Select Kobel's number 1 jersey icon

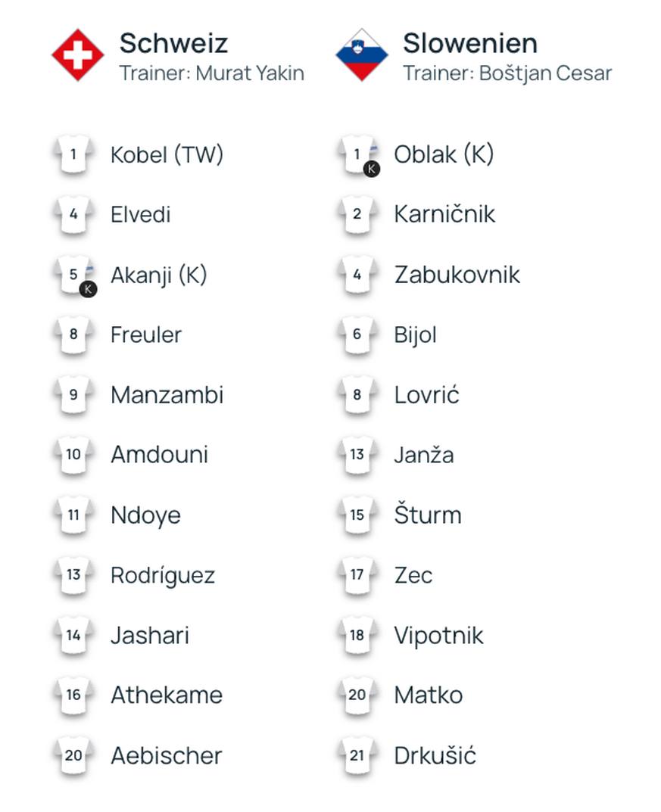coord(73,154)
